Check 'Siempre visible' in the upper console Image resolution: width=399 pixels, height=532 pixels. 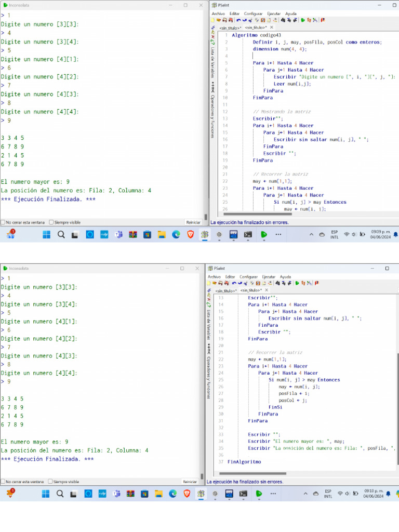(51, 222)
